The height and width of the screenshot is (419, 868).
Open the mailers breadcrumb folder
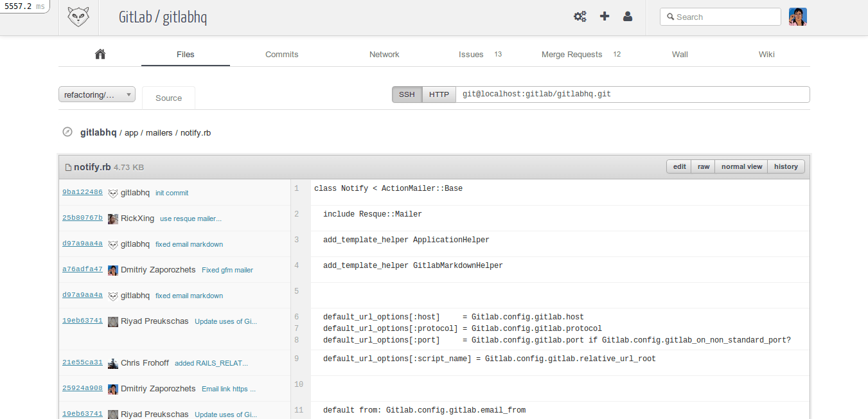click(x=159, y=133)
